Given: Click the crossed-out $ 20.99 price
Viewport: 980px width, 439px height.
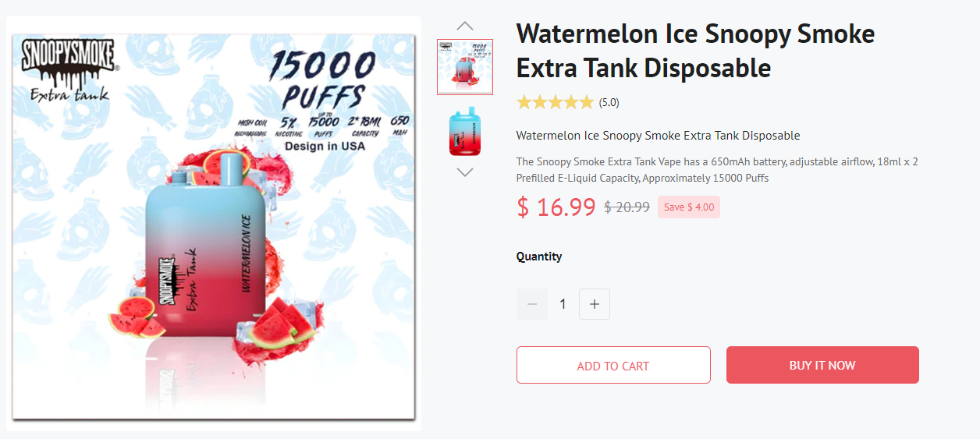Looking at the screenshot, I should pos(627,207).
